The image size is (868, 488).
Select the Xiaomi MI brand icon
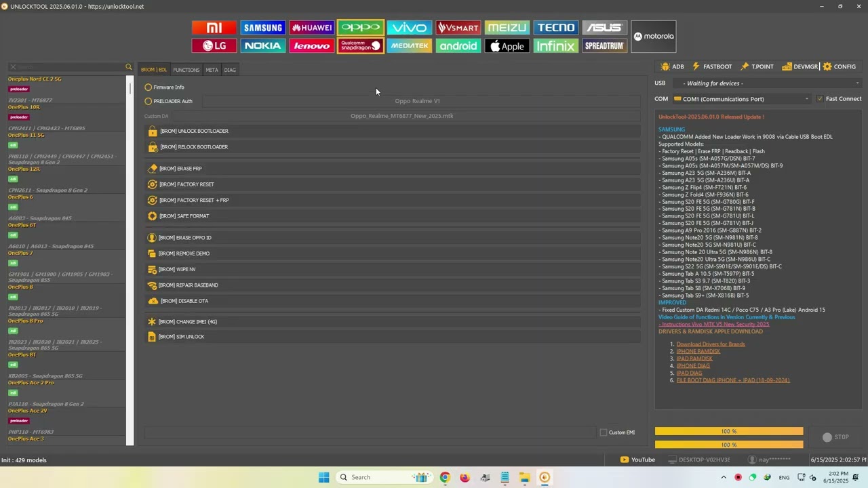click(x=214, y=28)
